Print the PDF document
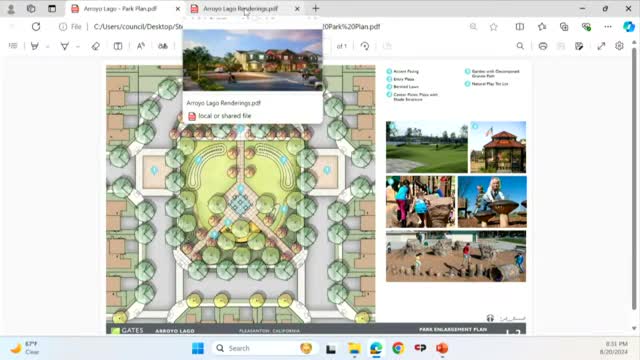Viewport: 640px width, 360px height. 542,46
